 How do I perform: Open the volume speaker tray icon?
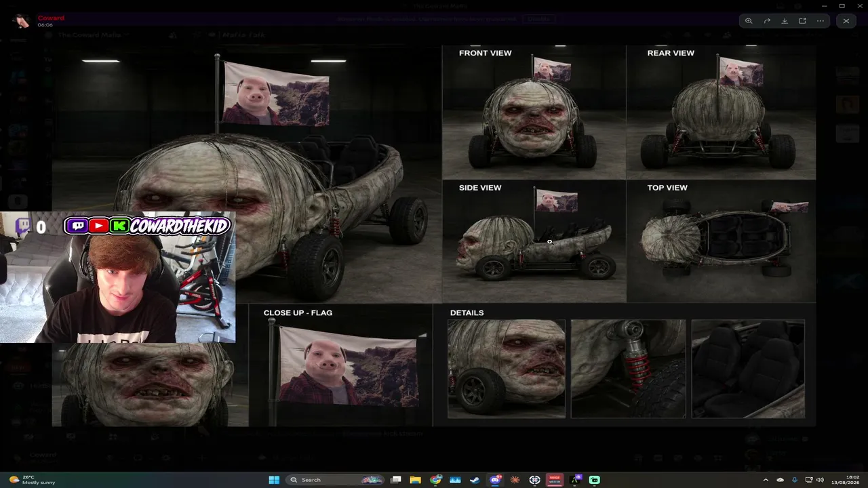click(x=820, y=480)
